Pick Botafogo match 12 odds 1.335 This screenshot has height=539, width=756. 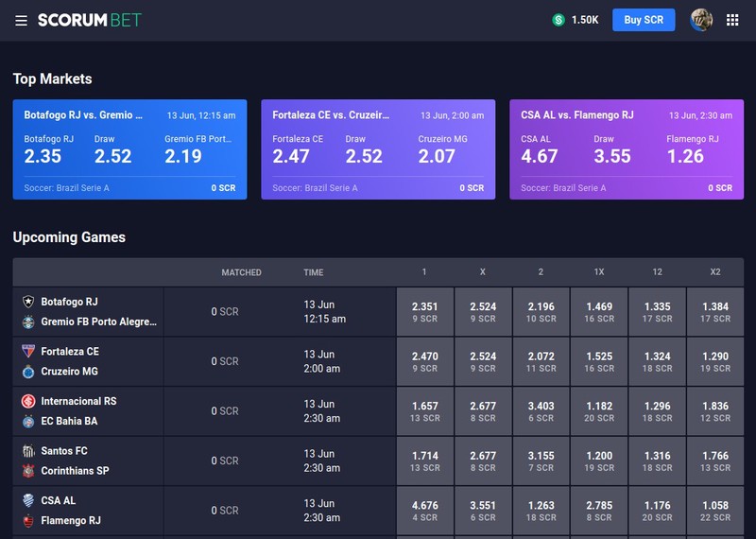tap(657, 312)
